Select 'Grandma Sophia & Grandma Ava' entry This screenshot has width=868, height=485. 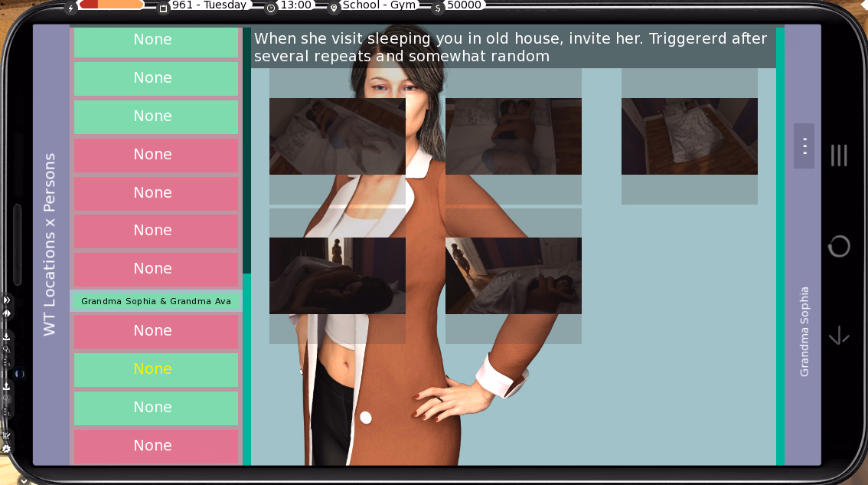coord(156,301)
